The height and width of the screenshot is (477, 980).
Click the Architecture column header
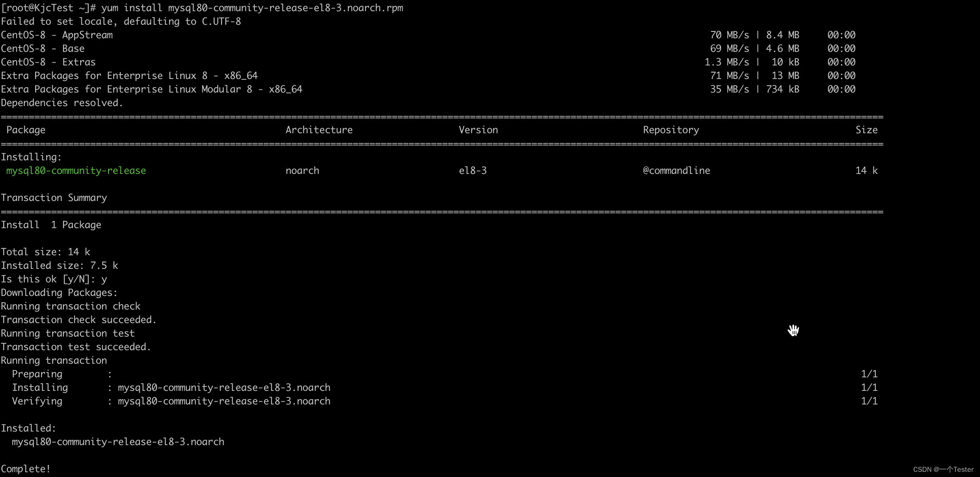pos(319,130)
